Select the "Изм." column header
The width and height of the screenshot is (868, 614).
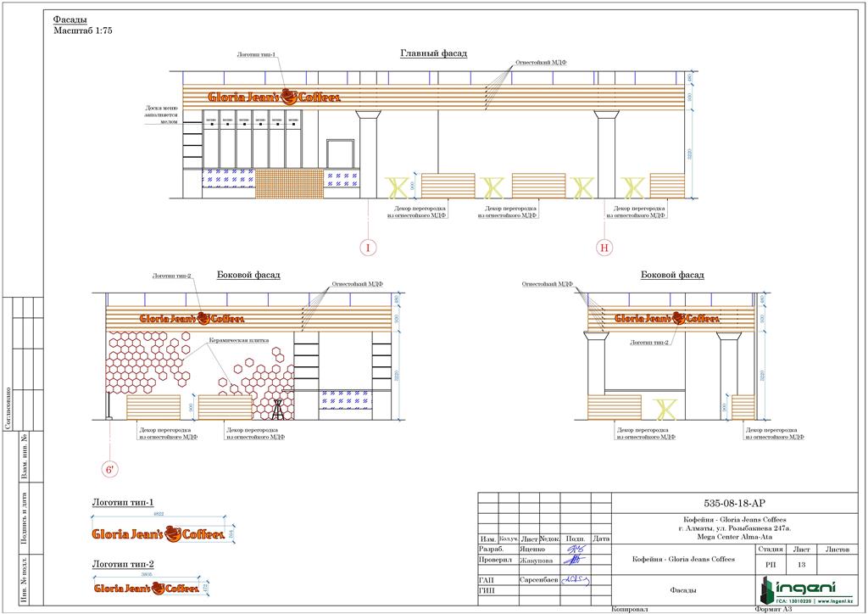488,539
